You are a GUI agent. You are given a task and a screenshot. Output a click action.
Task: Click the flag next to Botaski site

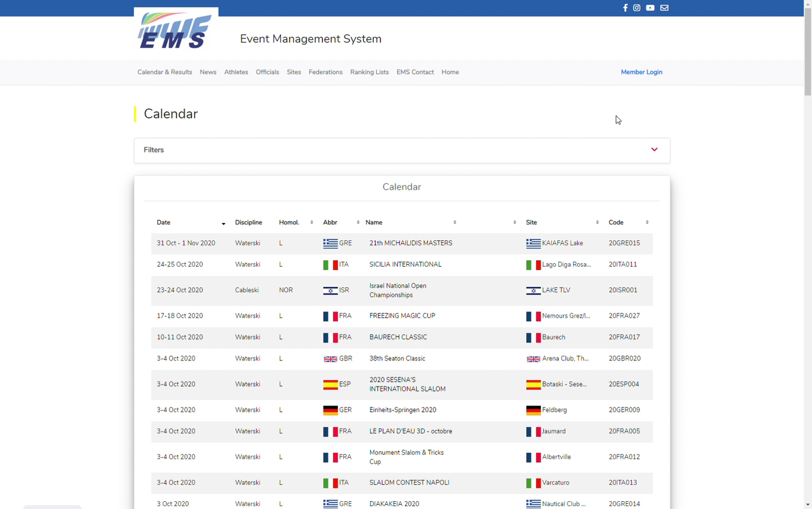[533, 384]
